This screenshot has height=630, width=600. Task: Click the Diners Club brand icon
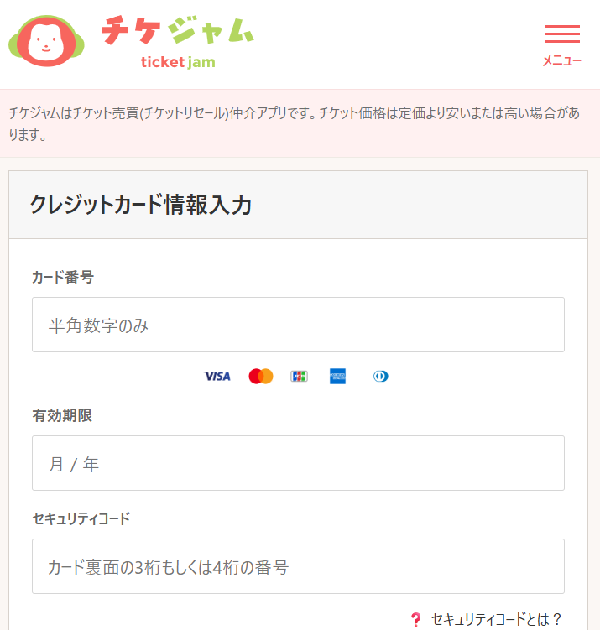coord(380,376)
